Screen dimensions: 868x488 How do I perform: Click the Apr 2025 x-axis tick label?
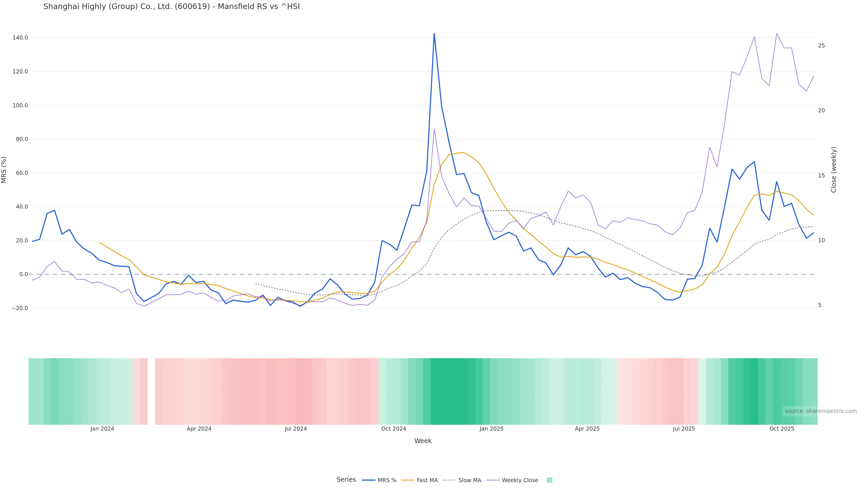587,429
